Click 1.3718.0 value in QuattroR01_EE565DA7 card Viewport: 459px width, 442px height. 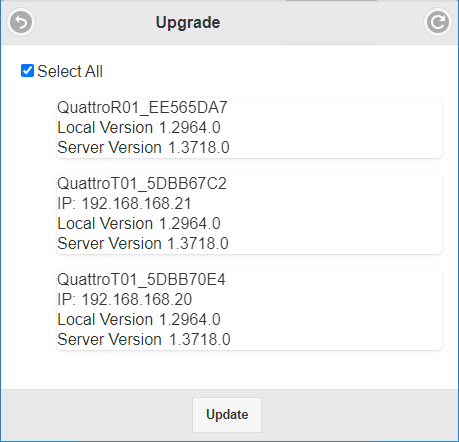199,148
